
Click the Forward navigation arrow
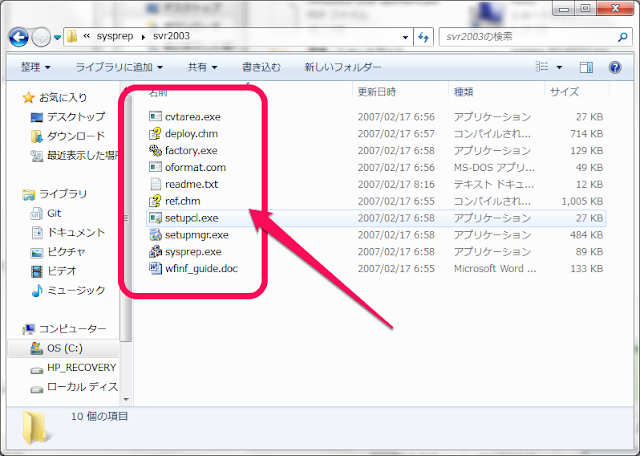coord(41,38)
